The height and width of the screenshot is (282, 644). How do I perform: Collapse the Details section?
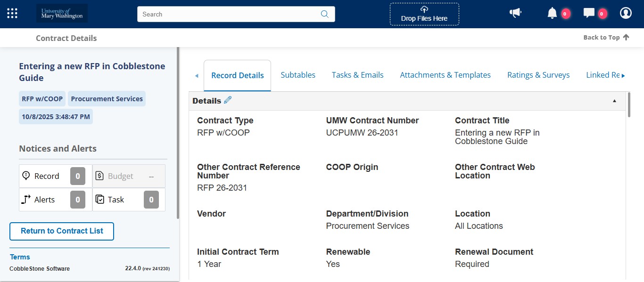click(x=614, y=100)
